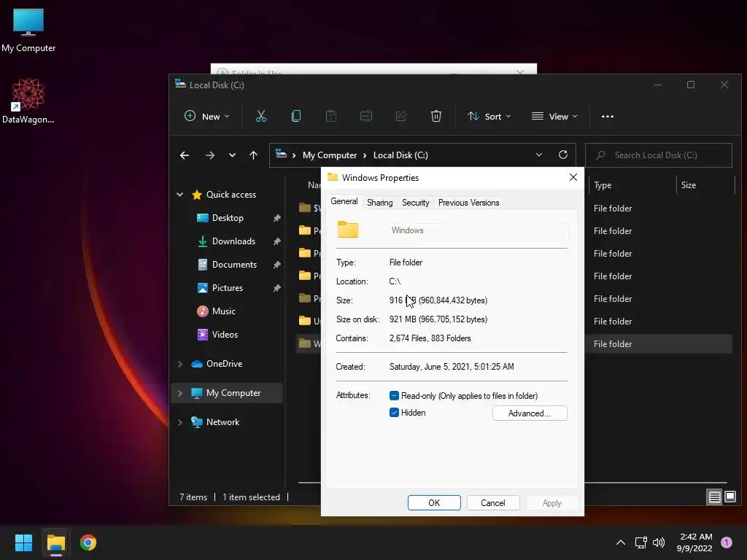Open the New dropdown menu
Screen dimensions: 747x560
tap(206, 116)
